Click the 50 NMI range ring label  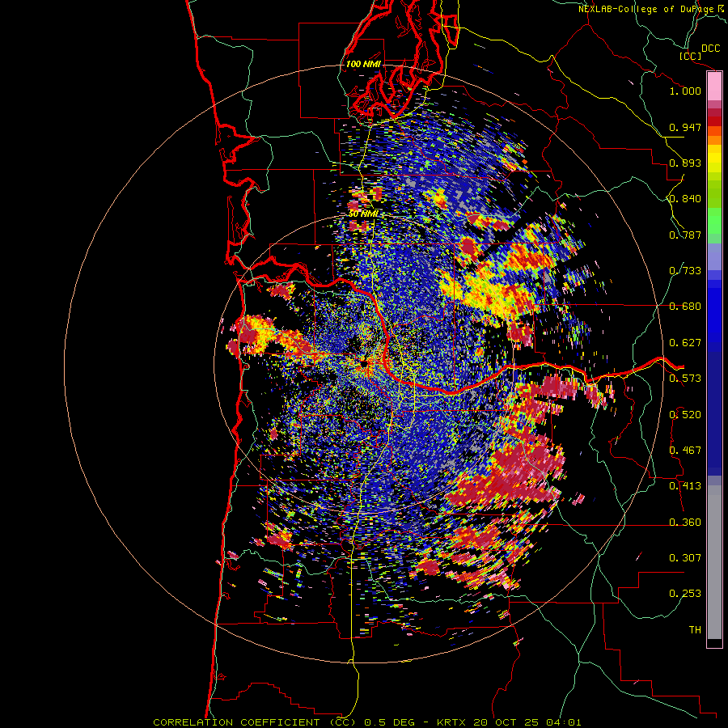coord(363,214)
